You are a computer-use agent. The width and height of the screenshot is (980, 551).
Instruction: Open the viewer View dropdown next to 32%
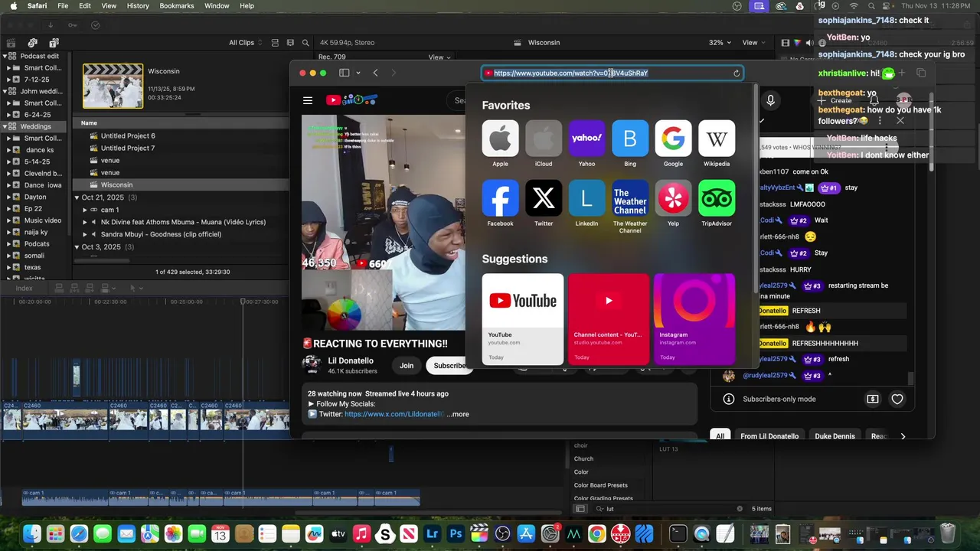click(754, 43)
